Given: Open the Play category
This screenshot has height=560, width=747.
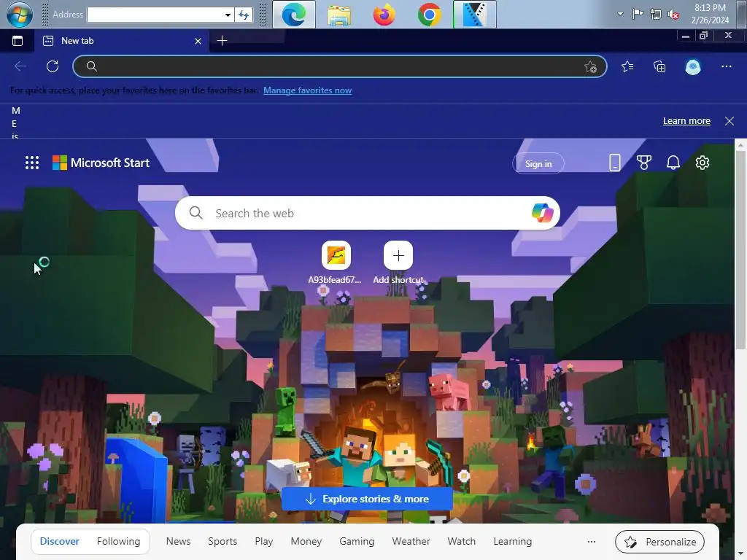Looking at the screenshot, I should tap(264, 542).
